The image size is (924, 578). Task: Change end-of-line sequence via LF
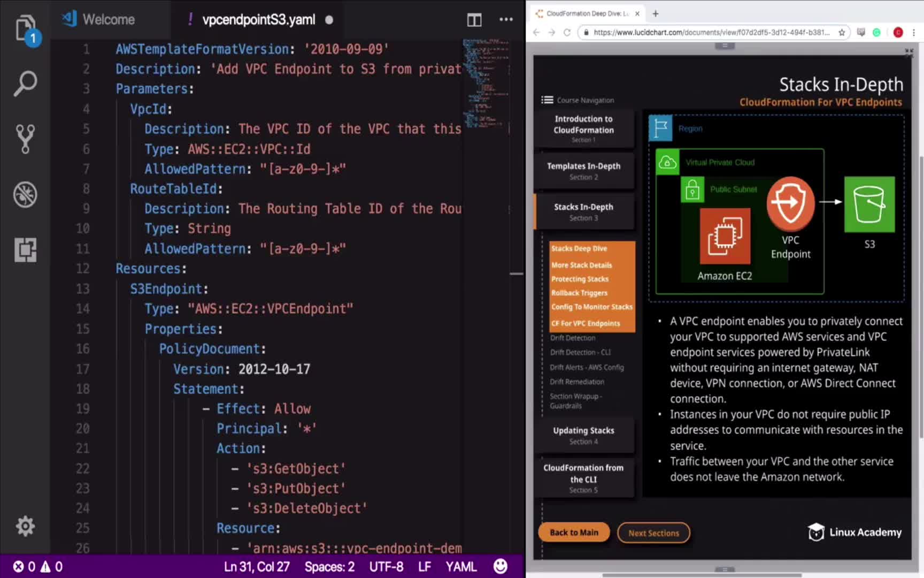[425, 566]
